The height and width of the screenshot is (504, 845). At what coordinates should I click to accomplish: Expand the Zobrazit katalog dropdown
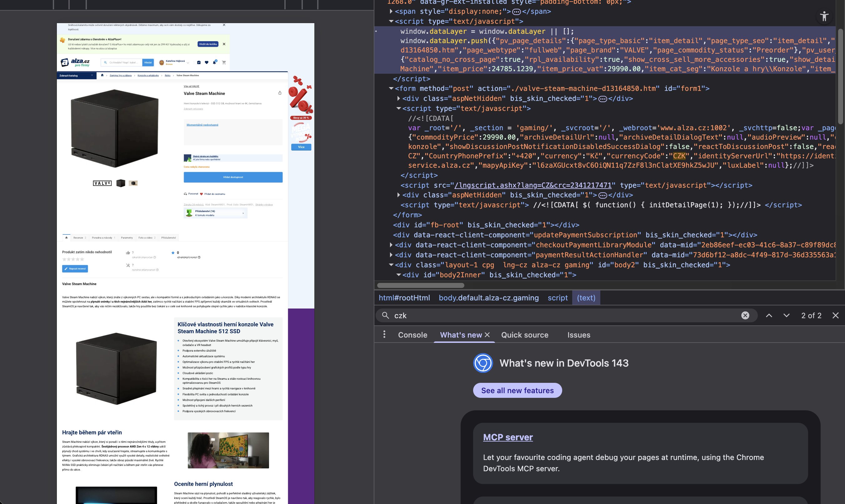[x=77, y=76]
